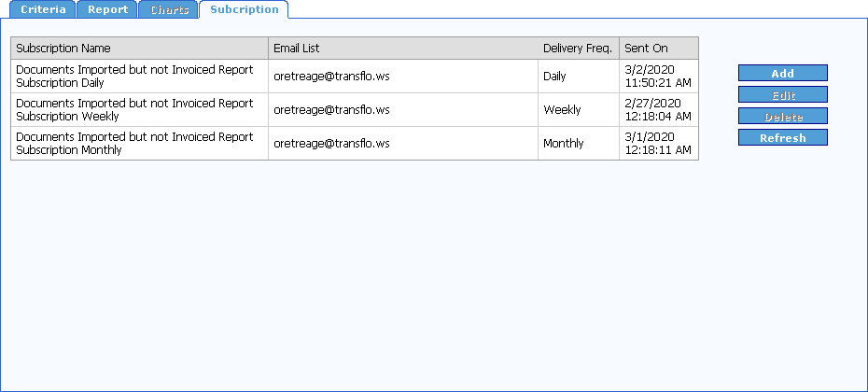Click the Subcription tab
This screenshot has width=868, height=392.
244,10
